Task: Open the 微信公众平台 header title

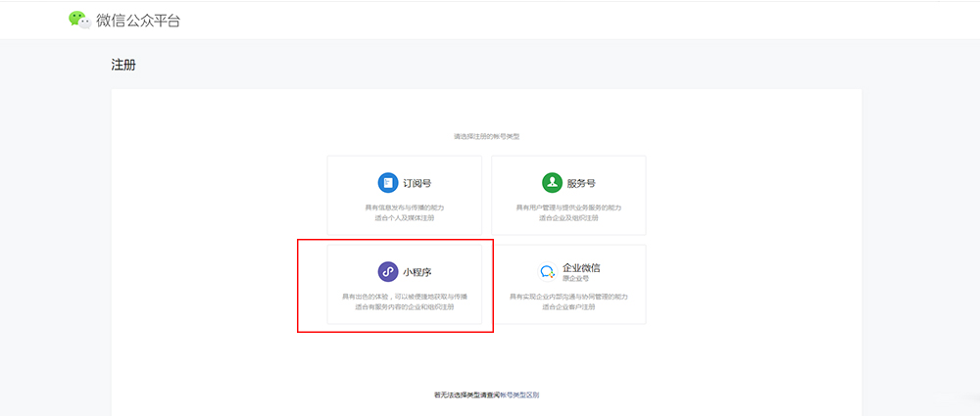Action: coord(138,20)
